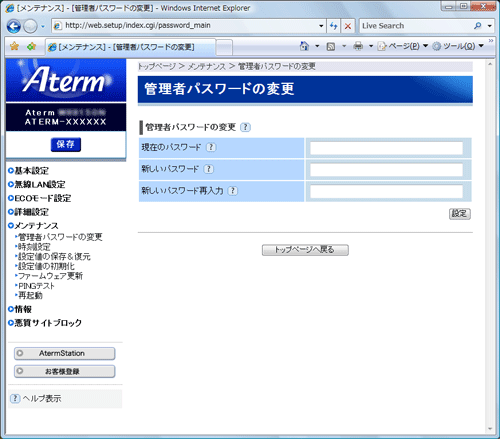Screen dimensions: 500x439
Task: Click the red Stop loading icon
Action: [348, 26]
